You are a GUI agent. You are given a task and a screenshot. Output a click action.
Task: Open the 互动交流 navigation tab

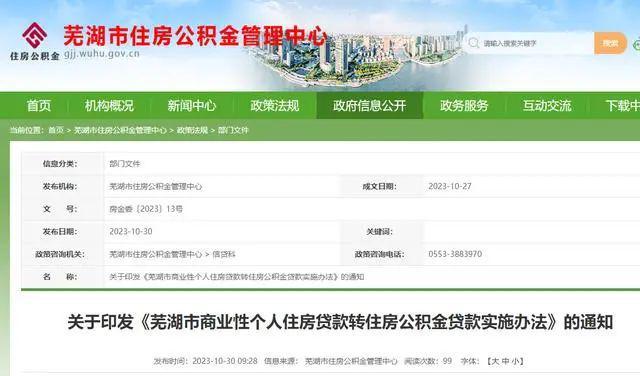(547, 106)
